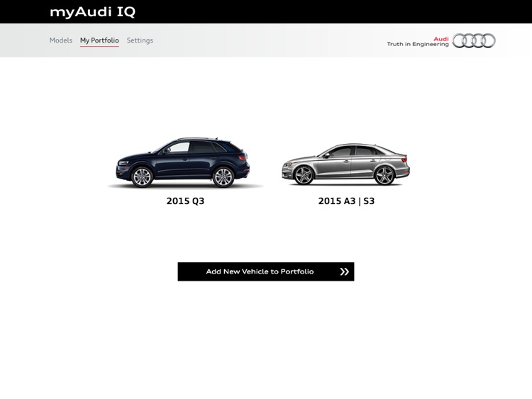The height and width of the screenshot is (399, 532).
Task: Select the 2015 Q3 label
Action: click(185, 201)
